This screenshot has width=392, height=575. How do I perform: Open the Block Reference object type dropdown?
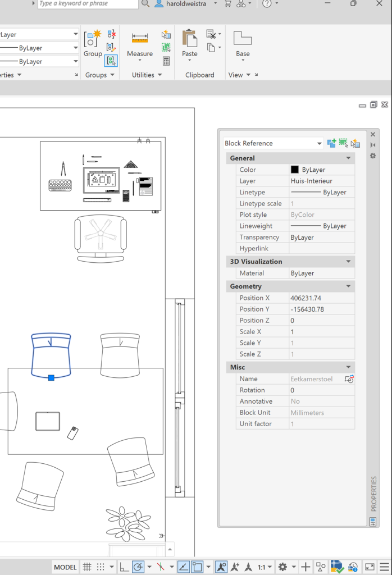273,143
